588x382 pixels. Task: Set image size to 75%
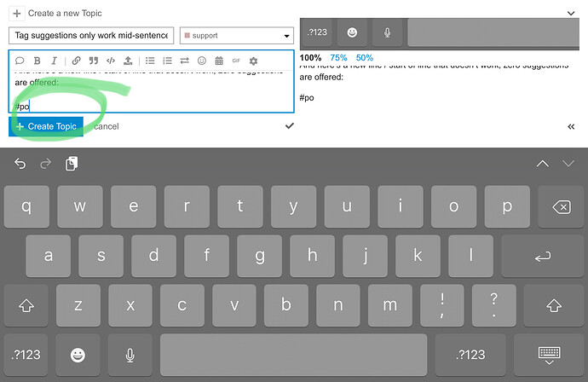[x=338, y=58]
